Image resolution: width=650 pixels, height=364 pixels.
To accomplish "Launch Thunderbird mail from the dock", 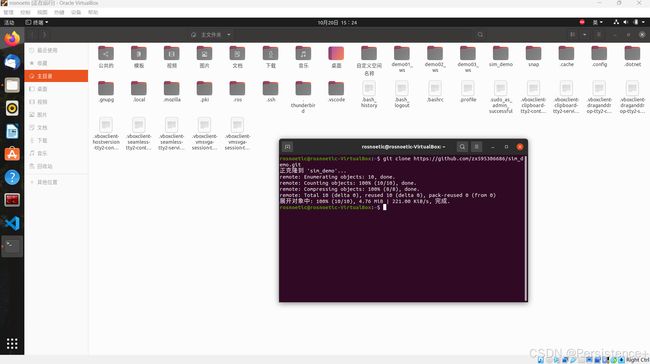I will click(x=12, y=62).
